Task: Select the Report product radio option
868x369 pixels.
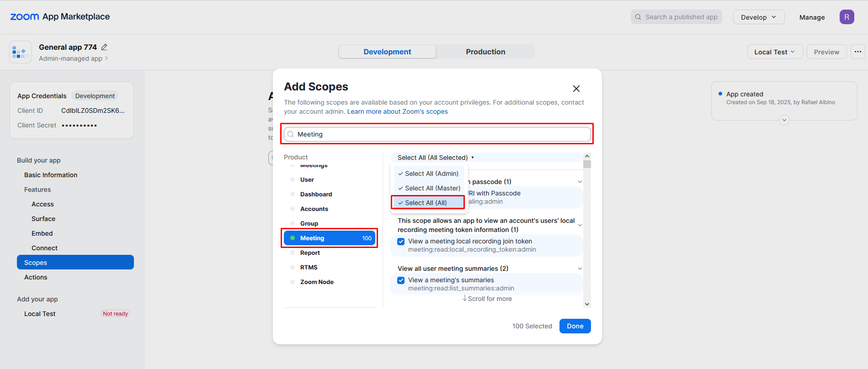Action: pyautogui.click(x=293, y=253)
